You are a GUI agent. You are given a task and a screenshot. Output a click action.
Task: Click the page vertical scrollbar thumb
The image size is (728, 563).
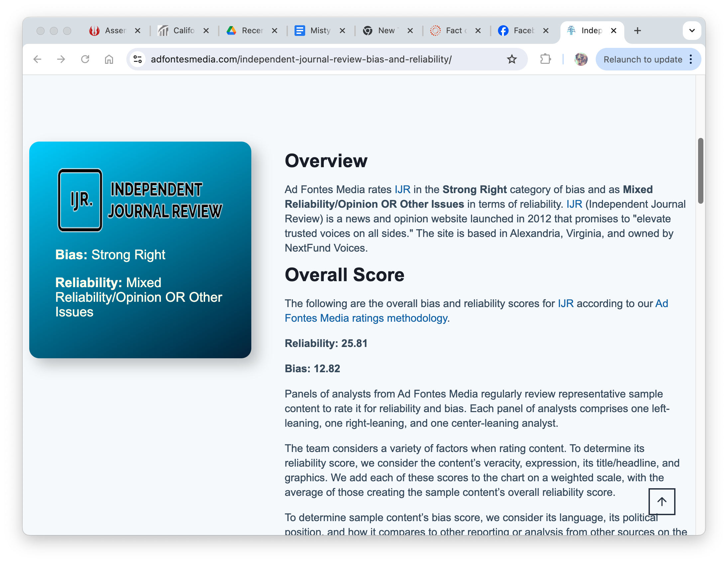click(x=700, y=170)
